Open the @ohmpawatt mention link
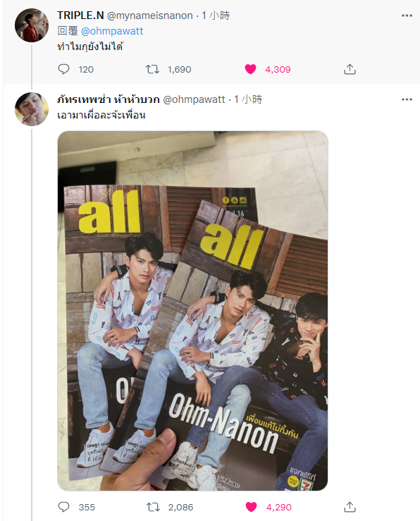 pos(112,31)
